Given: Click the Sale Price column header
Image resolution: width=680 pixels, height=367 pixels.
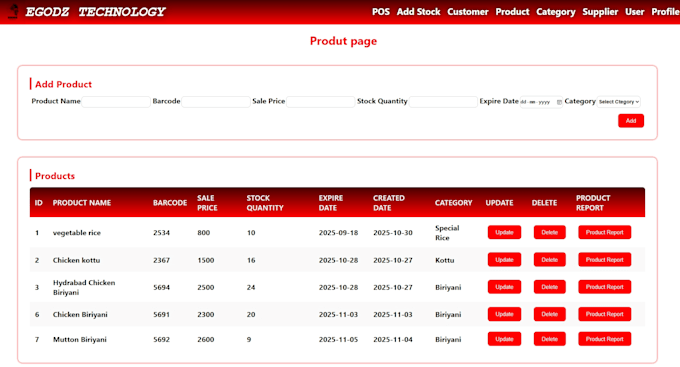Looking at the screenshot, I should (x=207, y=203).
